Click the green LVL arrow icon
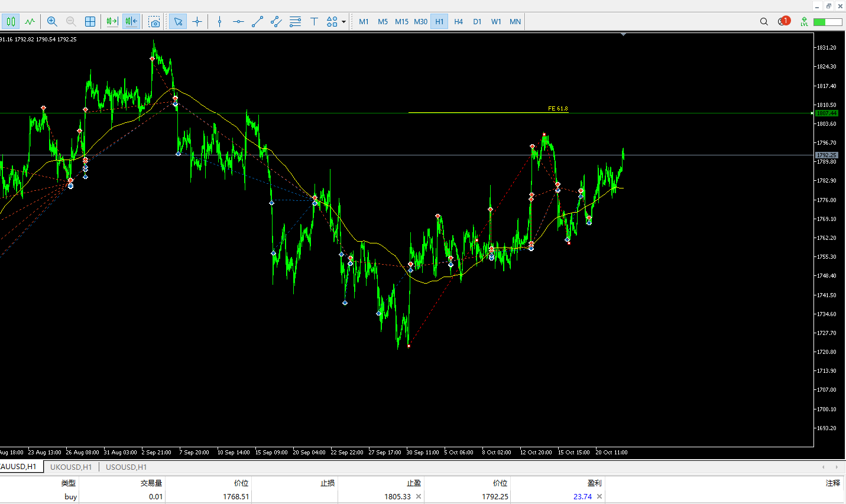 (x=804, y=22)
